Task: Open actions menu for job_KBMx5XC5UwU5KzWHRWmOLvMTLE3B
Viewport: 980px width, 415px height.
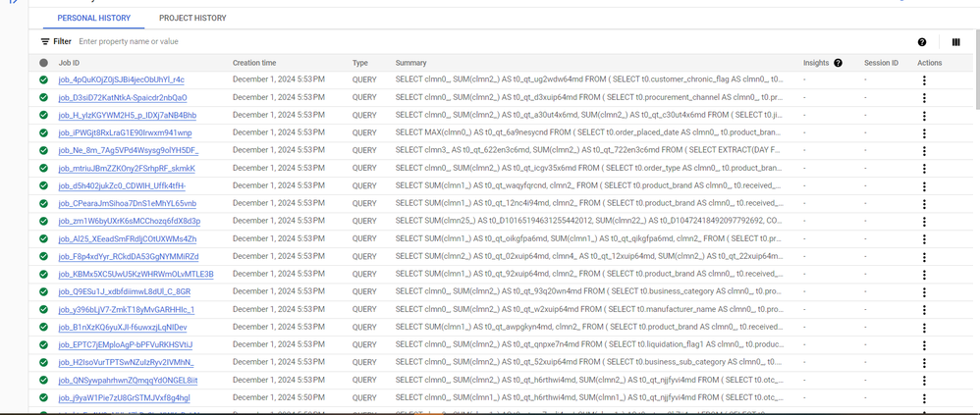Action: 924,274
